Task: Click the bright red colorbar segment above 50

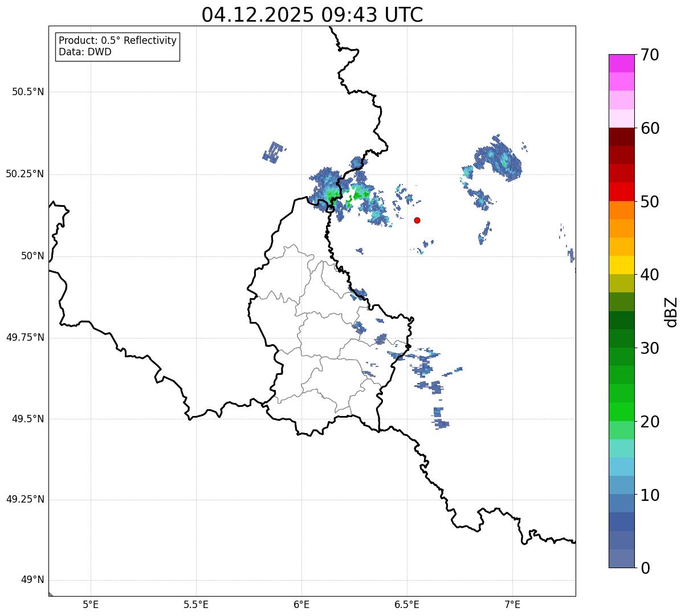Action: coord(621,191)
